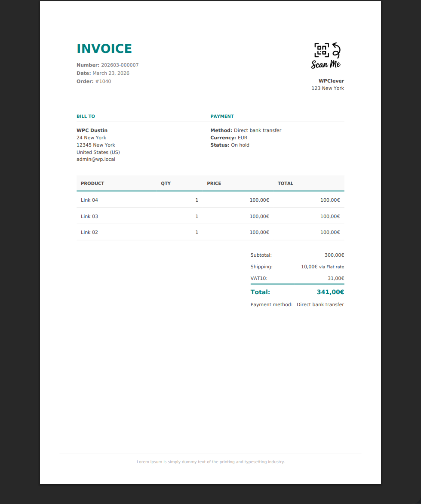This screenshot has width=421, height=504.
Task: Click the PRODUCT column header
Action: tap(92, 184)
